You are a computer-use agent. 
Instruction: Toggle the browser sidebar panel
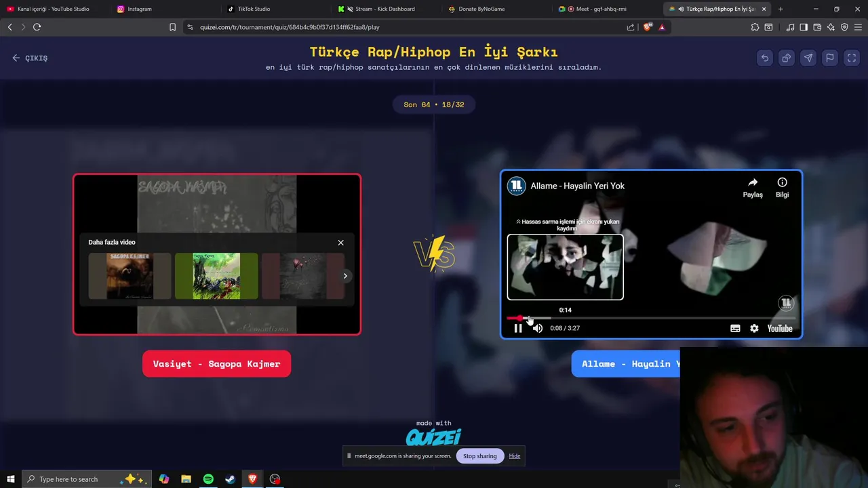pos(804,27)
